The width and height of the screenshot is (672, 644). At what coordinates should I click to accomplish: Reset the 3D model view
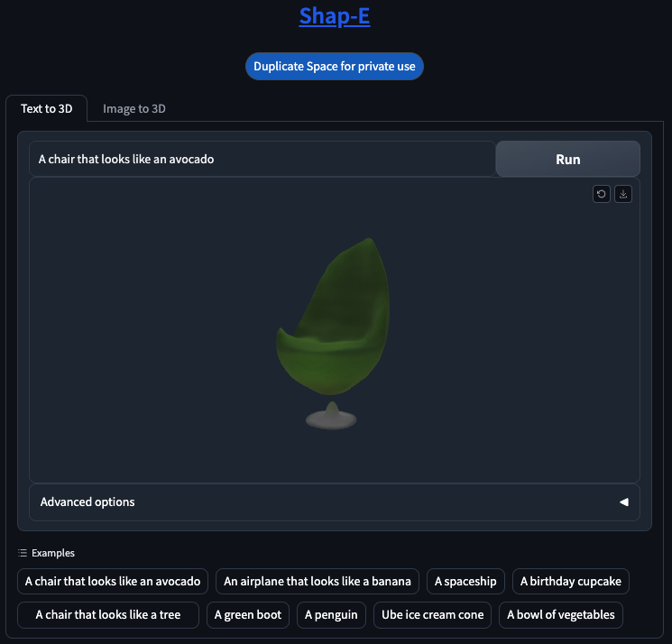pos(602,194)
